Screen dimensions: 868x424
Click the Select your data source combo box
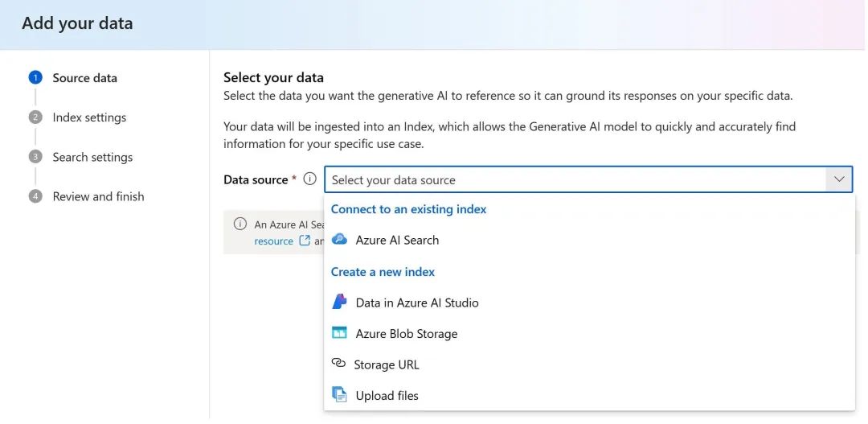coord(575,179)
